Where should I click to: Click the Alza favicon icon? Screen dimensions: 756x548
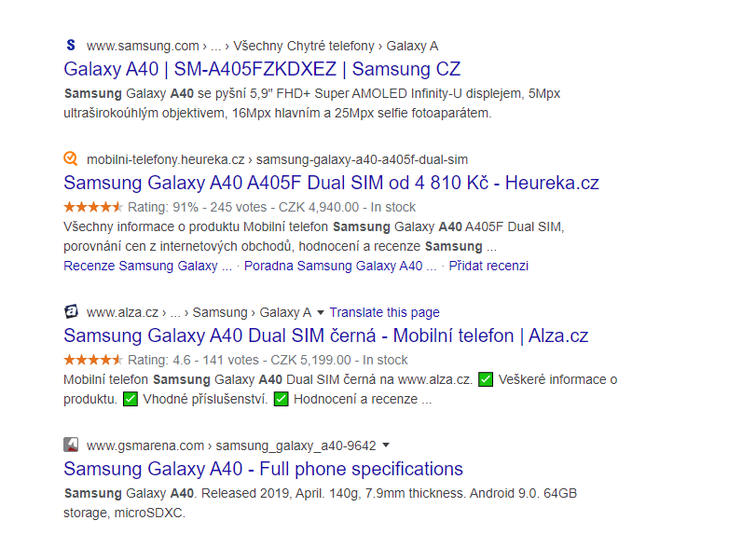pyautogui.click(x=71, y=312)
